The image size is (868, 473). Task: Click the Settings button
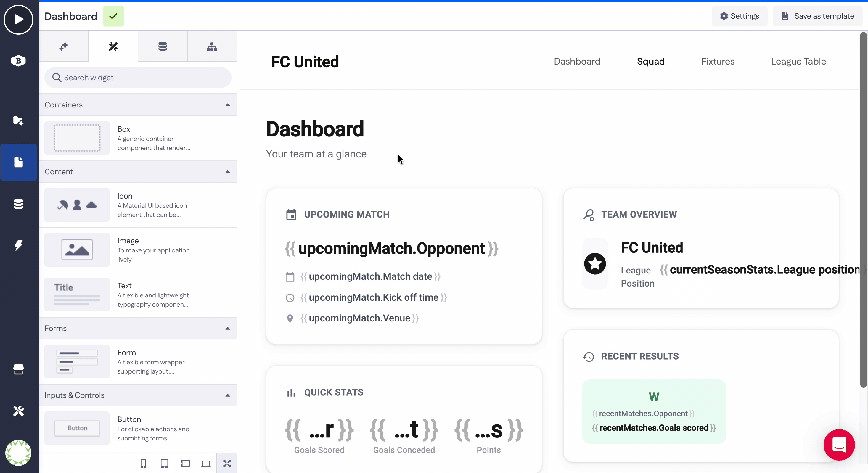739,16
